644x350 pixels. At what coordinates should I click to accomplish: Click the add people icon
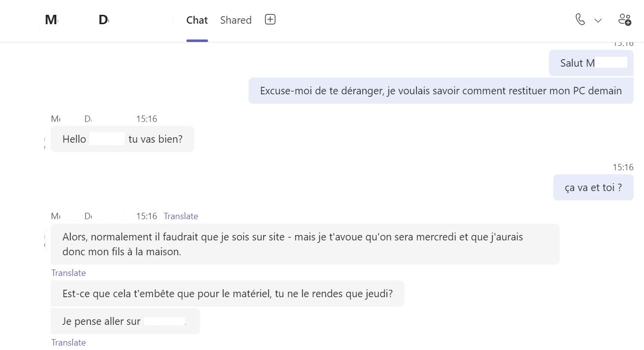[624, 20]
